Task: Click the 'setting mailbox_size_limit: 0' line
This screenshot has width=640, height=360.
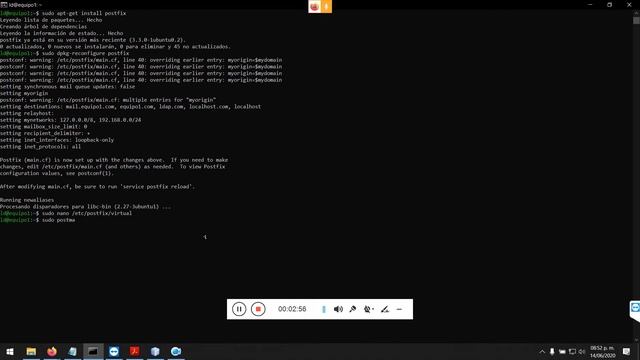Action: 44,127
